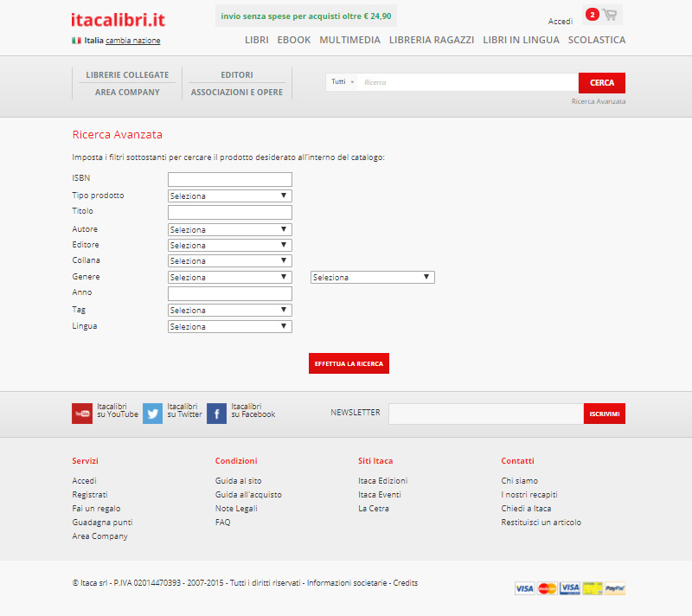Open Chiedi a Itaca link
This screenshot has width=692, height=616.
point(526,509)
